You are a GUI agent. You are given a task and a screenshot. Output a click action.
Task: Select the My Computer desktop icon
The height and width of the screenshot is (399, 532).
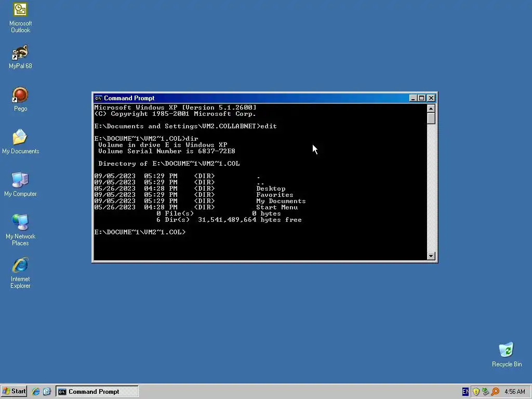[20, 184]
